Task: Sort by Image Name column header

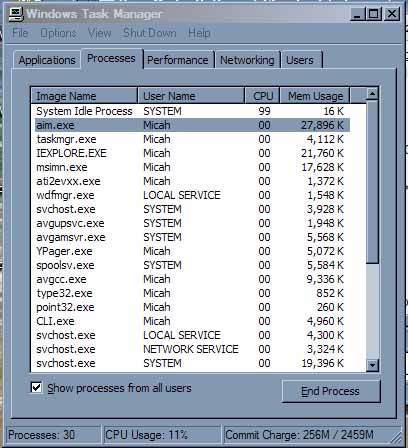Action: click(84, 96)
